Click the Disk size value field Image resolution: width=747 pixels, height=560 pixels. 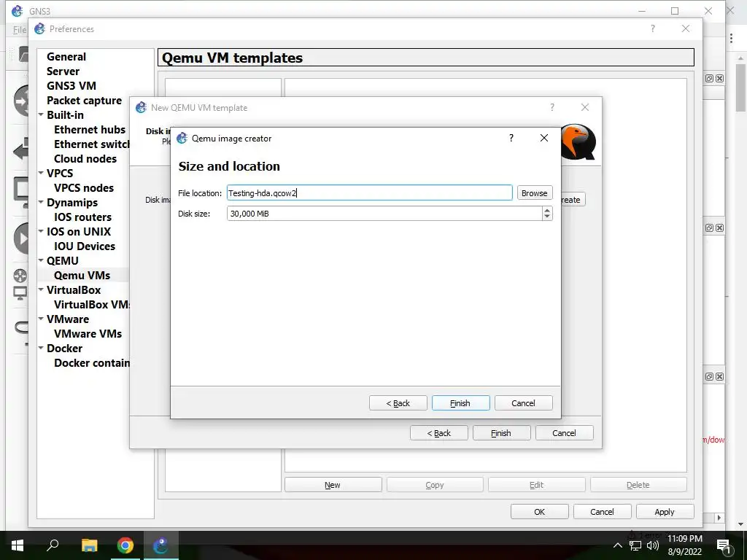(x=384, y=214)
